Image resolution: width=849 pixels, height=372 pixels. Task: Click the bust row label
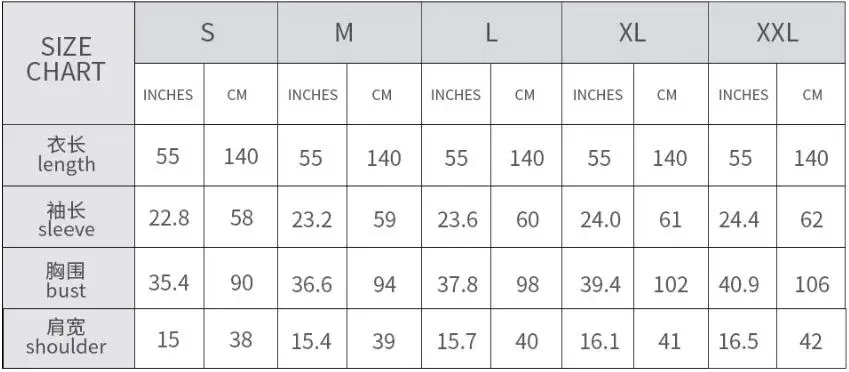[x=68, y=278]
